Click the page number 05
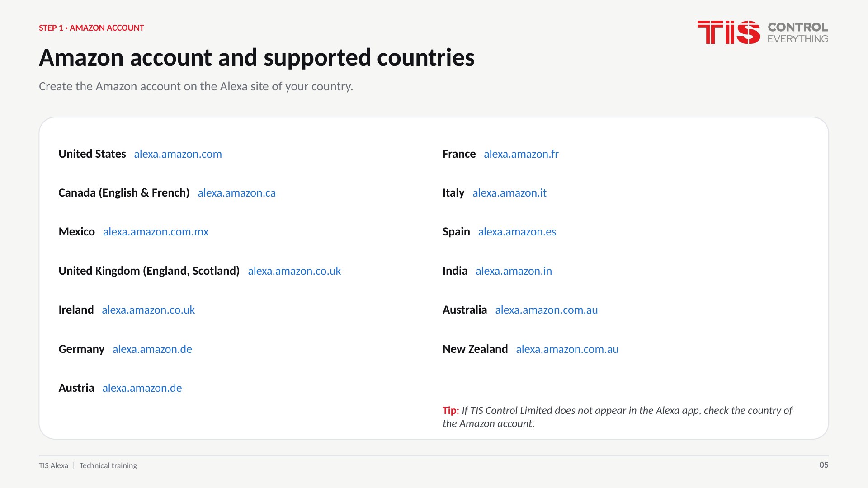868x488 pixels. tap(824, 465)
